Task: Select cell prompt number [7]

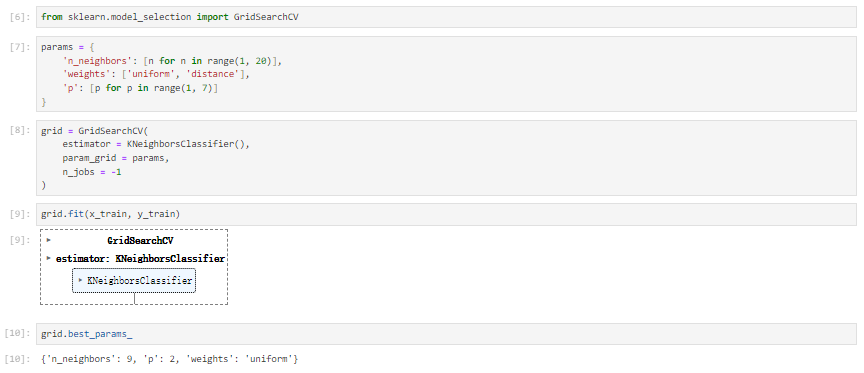Action: point(20,47)
